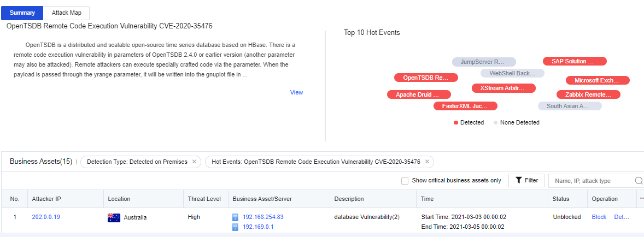The image size is (644, 237).
Task: Select the XStream Arbitr... hot event tag
Action: [504, 88]
